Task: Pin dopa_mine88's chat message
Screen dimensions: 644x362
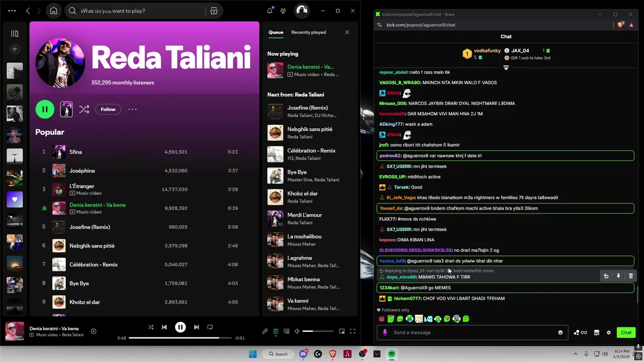Action: [x=618, y=276]
